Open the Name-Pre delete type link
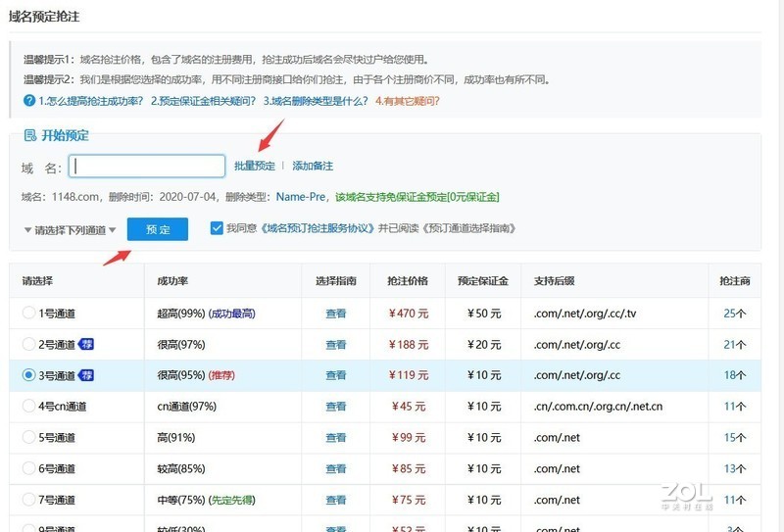The width and height of the screenshot is (784, 532). tap(301, 197)
